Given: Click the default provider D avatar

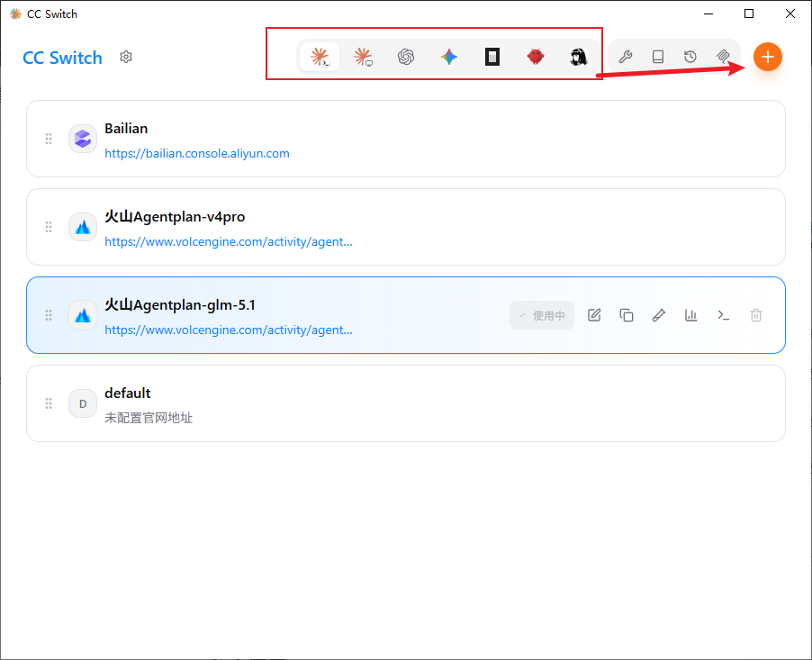Looking at the screenshot, I should pyautogui.click(x=83, y=403).
